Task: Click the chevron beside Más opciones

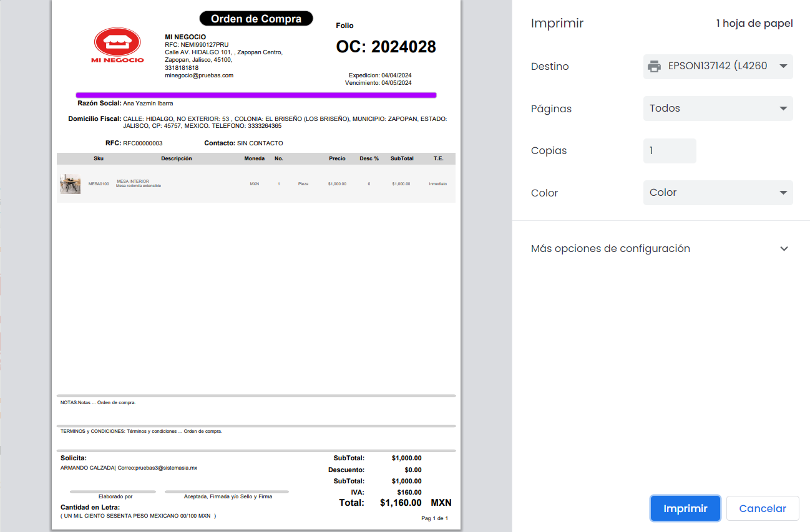Action: 784,248
